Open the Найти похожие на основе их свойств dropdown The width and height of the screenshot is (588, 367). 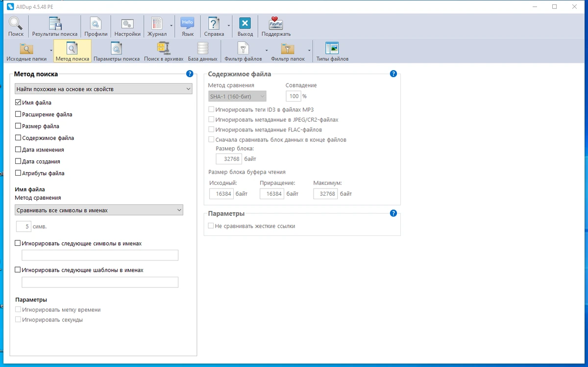pos(103,89)
